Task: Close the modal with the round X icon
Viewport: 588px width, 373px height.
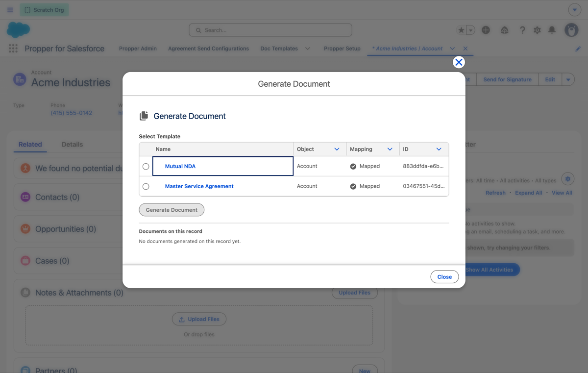Action: point(458,62)
